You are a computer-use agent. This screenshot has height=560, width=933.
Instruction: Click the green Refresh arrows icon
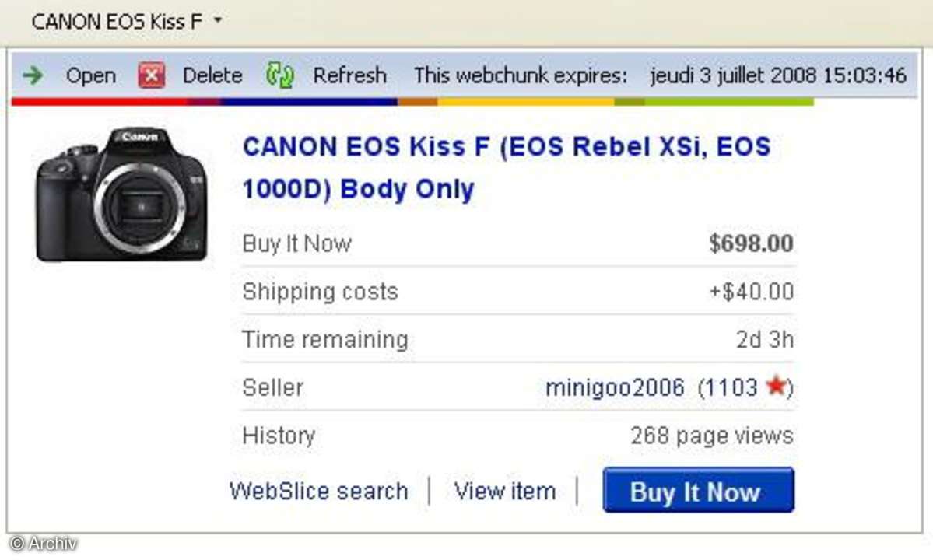[x=279, y=75]
